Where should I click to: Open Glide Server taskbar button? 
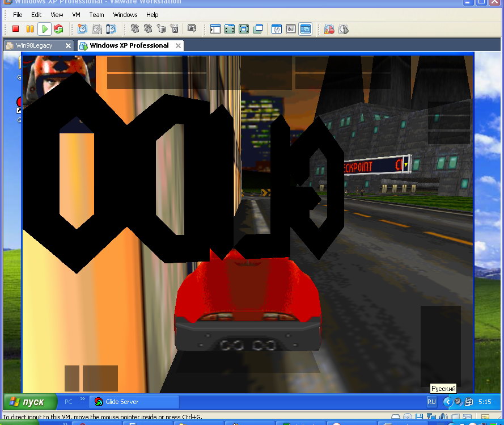[134, 402]
